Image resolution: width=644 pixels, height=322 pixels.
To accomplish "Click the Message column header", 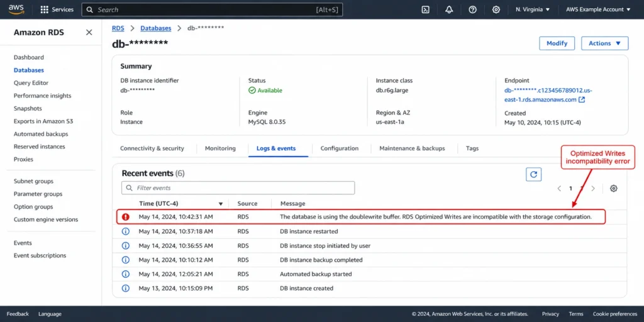I will point(293,204).
